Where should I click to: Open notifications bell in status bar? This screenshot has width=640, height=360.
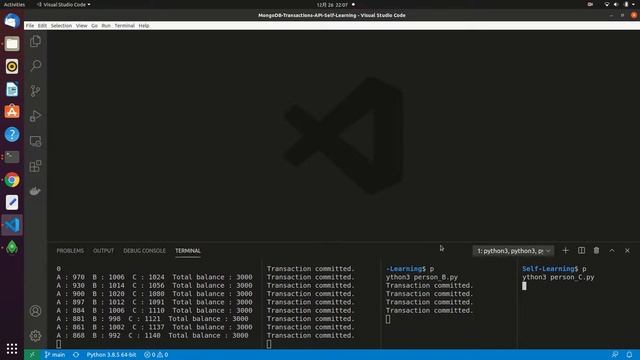coord(629,355)
